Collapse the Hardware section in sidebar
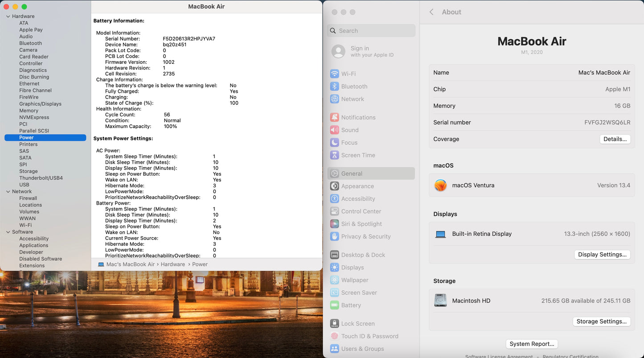 (8, 16)
